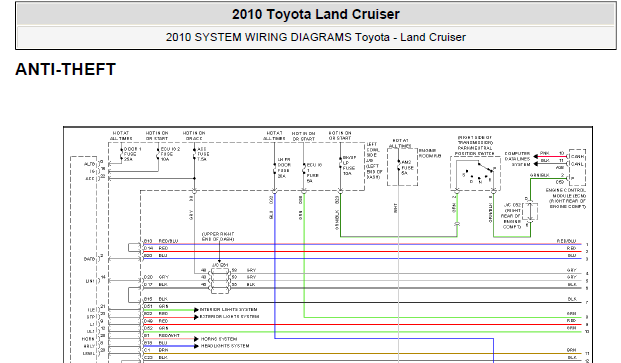The image size is (621, 363).
Task: Click the HORN terminal label on left
Action: [88, 339]
